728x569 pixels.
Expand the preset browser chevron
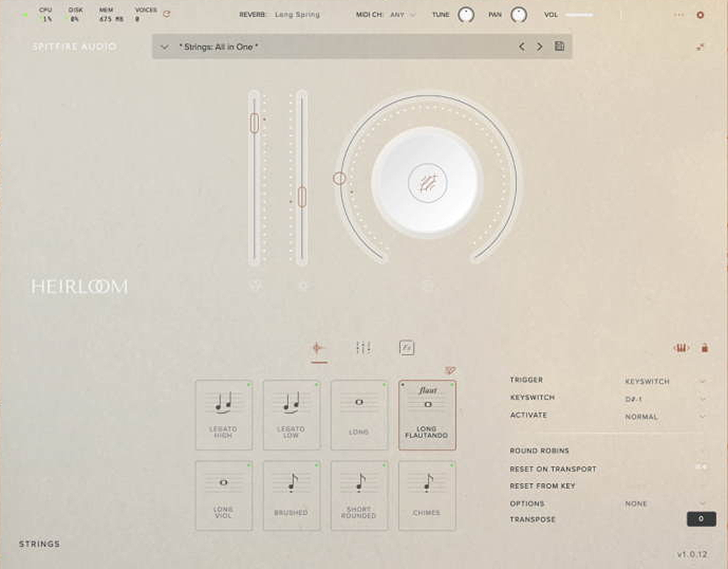pyautogui.click(x=164, y=47)
